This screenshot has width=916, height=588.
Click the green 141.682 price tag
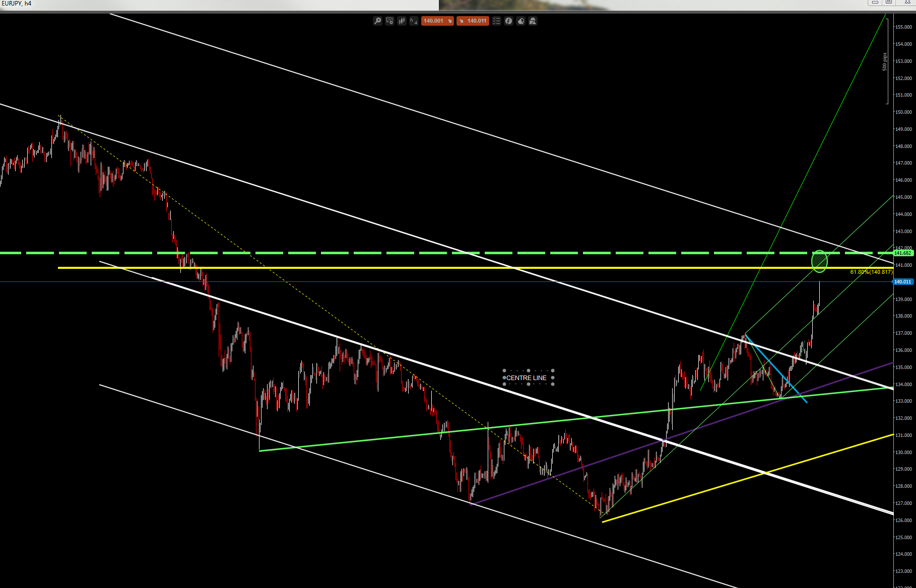[x=903, y=253]
